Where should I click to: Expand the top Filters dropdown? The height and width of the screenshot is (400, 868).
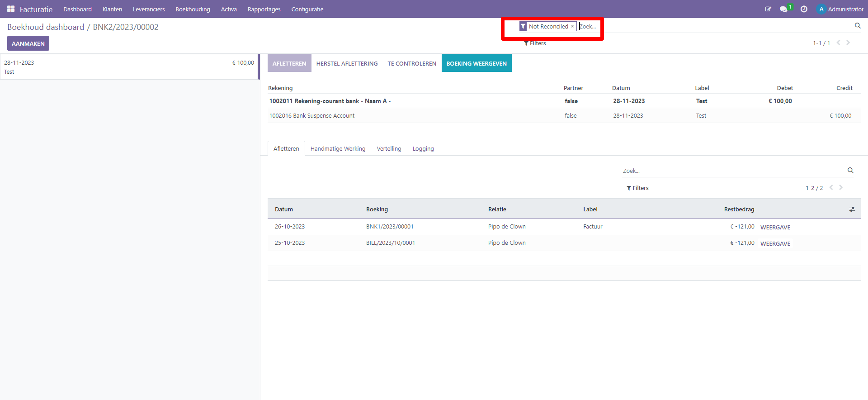535,43
